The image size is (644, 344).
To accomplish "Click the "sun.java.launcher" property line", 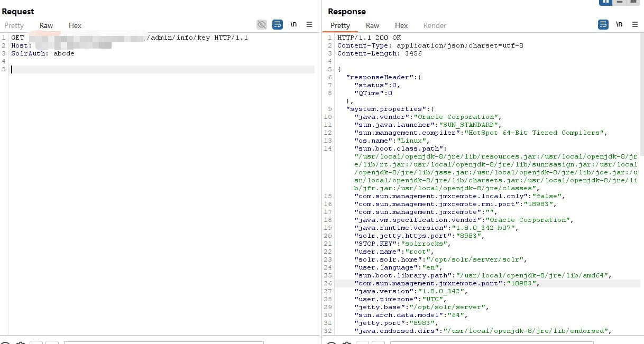I will (428, 125).
